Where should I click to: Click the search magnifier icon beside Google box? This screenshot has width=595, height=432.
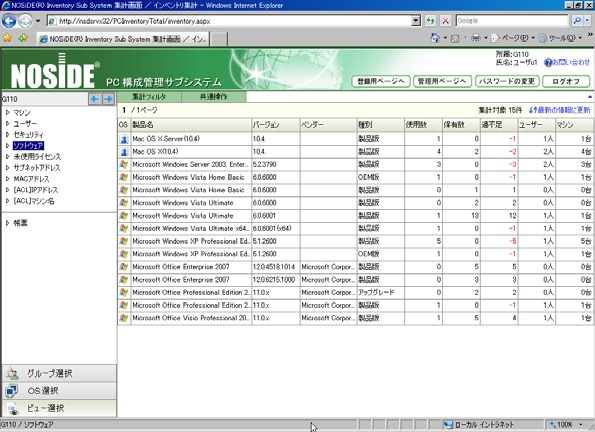[x=577, y=21]
